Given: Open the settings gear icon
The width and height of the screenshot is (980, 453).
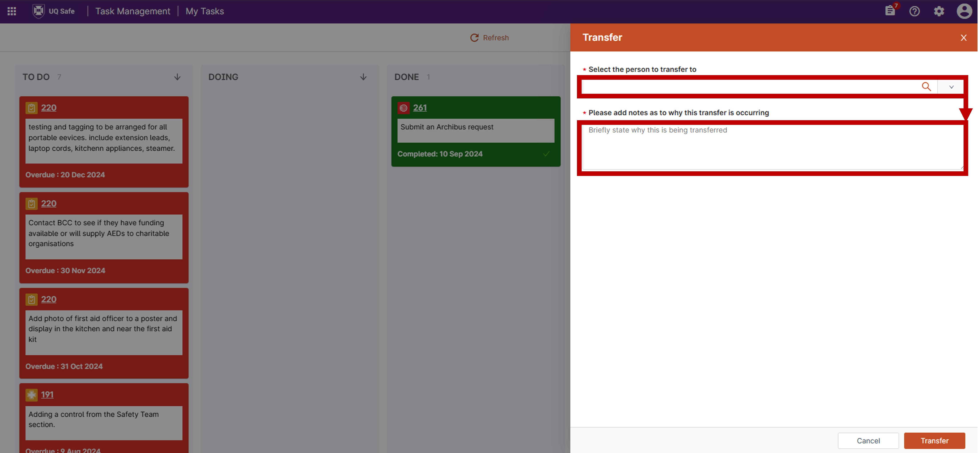Looking at the screenshot, I should (939, 11).
